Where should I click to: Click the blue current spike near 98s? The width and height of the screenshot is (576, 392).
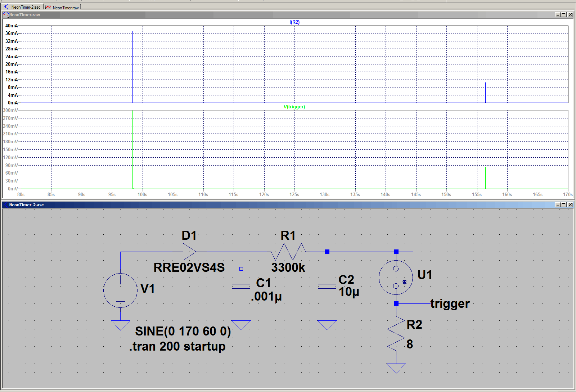point(132,67)
